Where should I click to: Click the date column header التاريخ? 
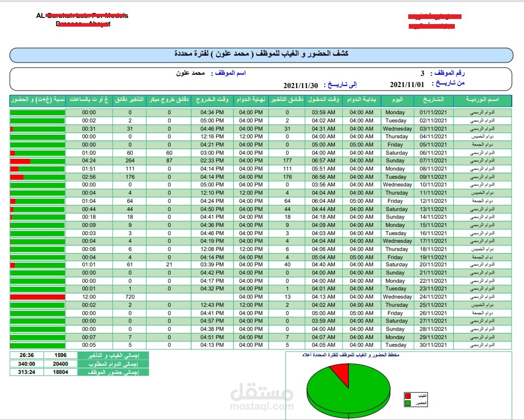433,100
